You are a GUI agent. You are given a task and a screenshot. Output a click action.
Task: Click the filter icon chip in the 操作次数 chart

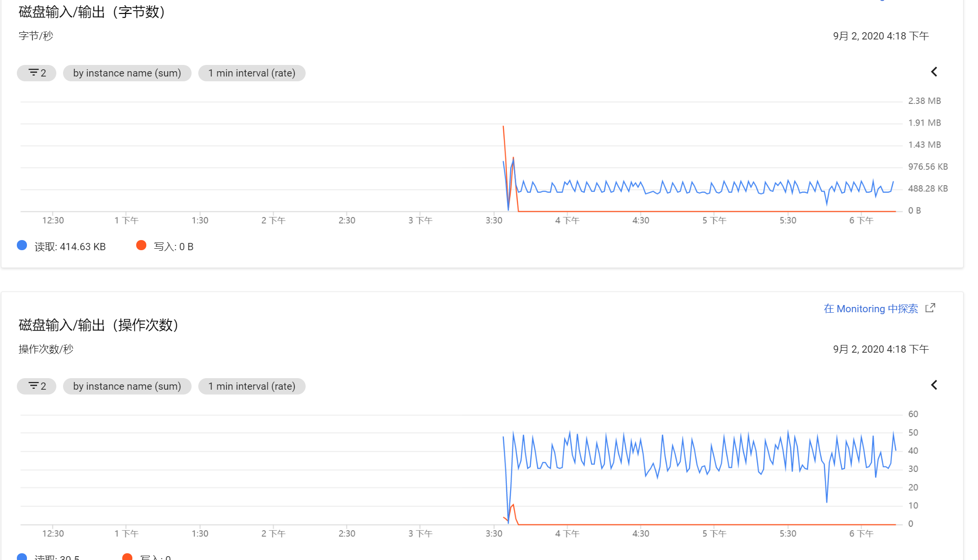point(37,386)
